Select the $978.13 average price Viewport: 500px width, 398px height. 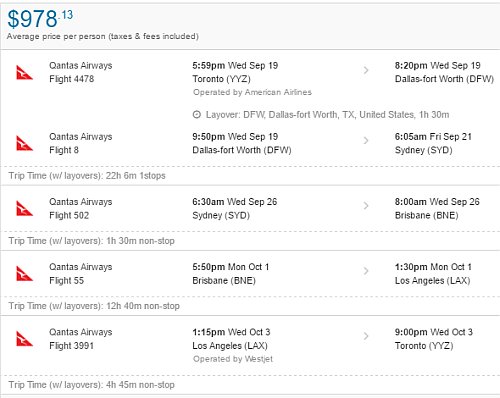coord(40,19)
